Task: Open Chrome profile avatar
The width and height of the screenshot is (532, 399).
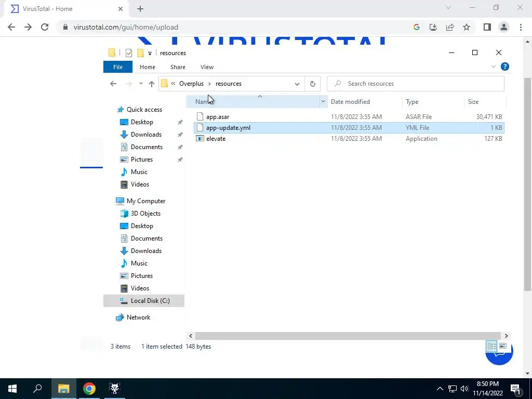Action: point(504,27)
